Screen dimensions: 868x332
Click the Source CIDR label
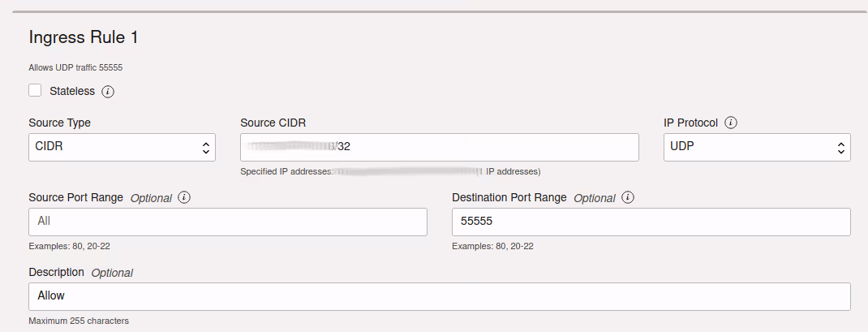[x=273, y=123]
